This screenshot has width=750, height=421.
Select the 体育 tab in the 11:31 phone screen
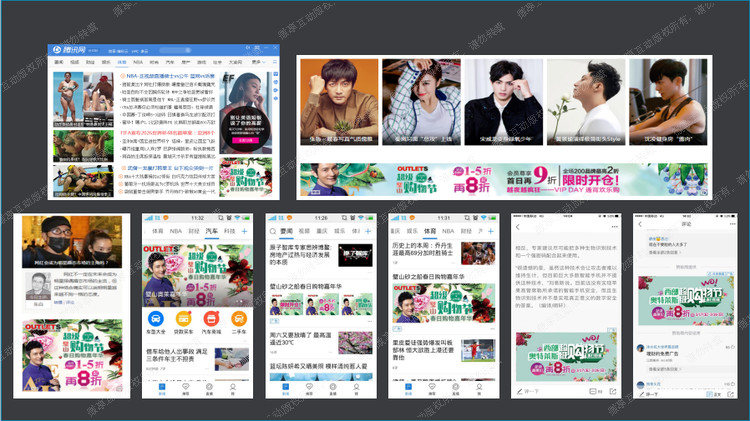pyautogui.click(x=430, y=231)
